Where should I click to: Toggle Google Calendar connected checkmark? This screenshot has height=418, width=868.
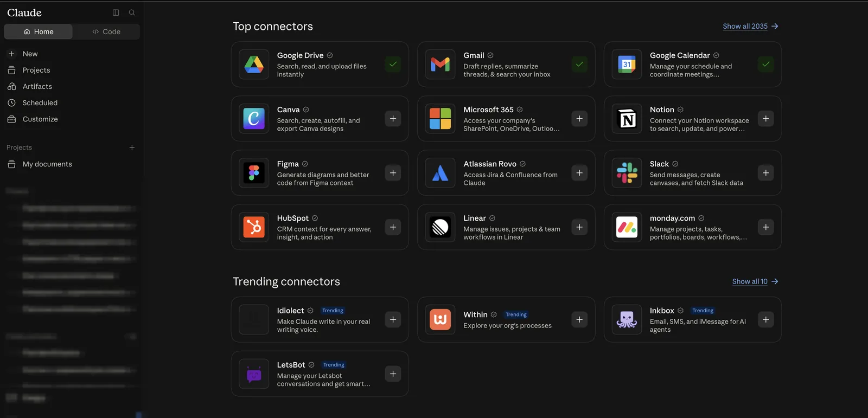point(765,65)
